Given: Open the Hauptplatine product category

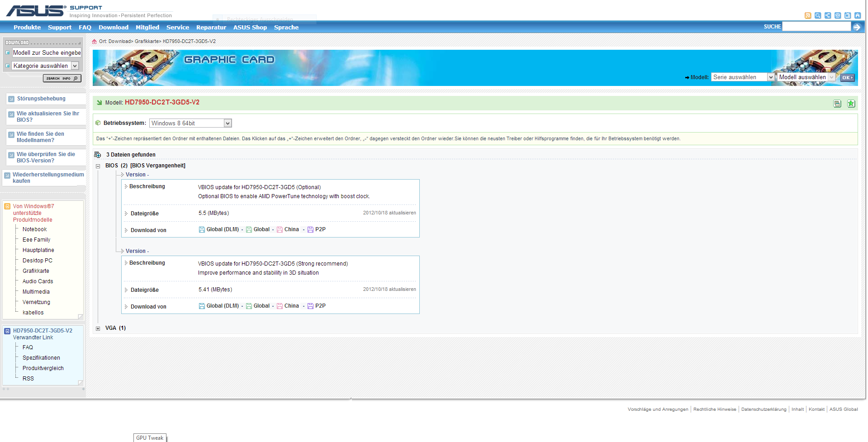Looking at the screenshot, I should click(x=38, y=250).
